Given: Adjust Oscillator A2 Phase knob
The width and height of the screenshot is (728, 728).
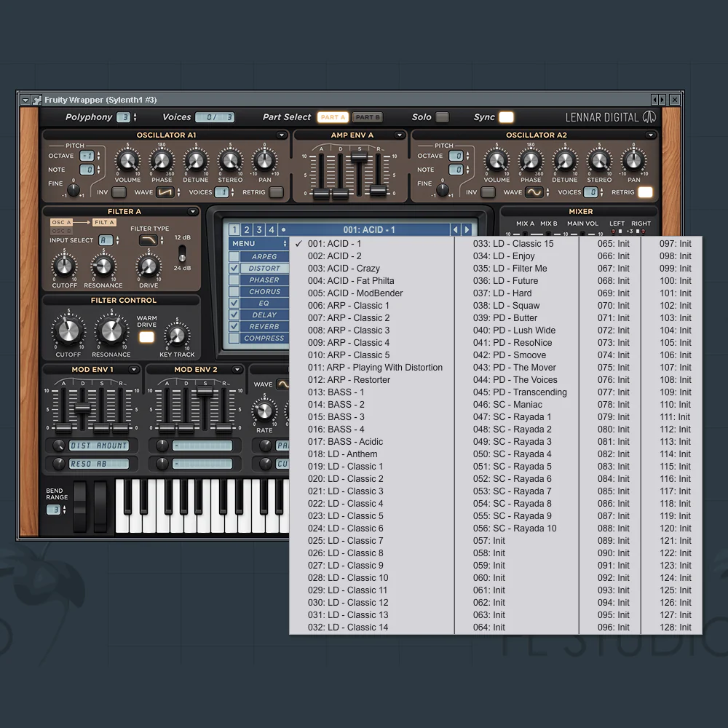Looking at the screenshot, I should coord(531,161).
